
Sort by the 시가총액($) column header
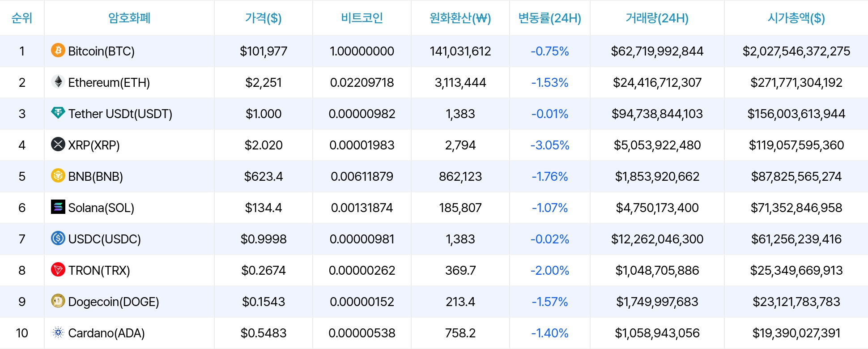pos(796,18)
